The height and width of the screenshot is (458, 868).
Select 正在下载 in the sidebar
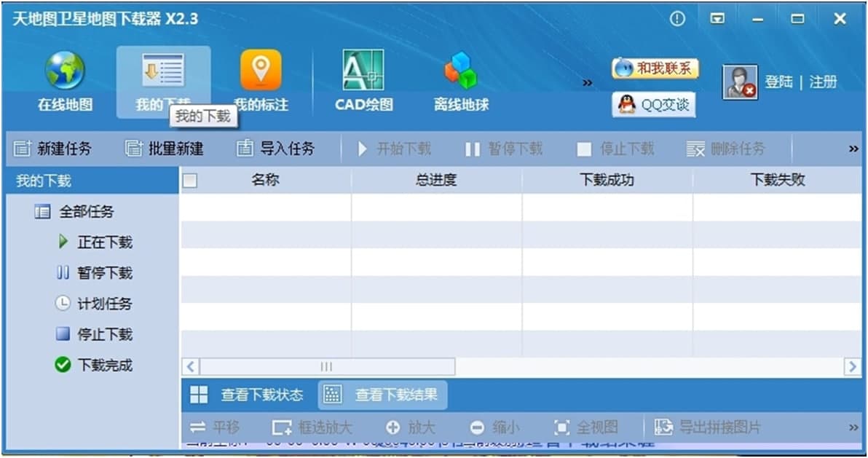click(x=95, y=242)
